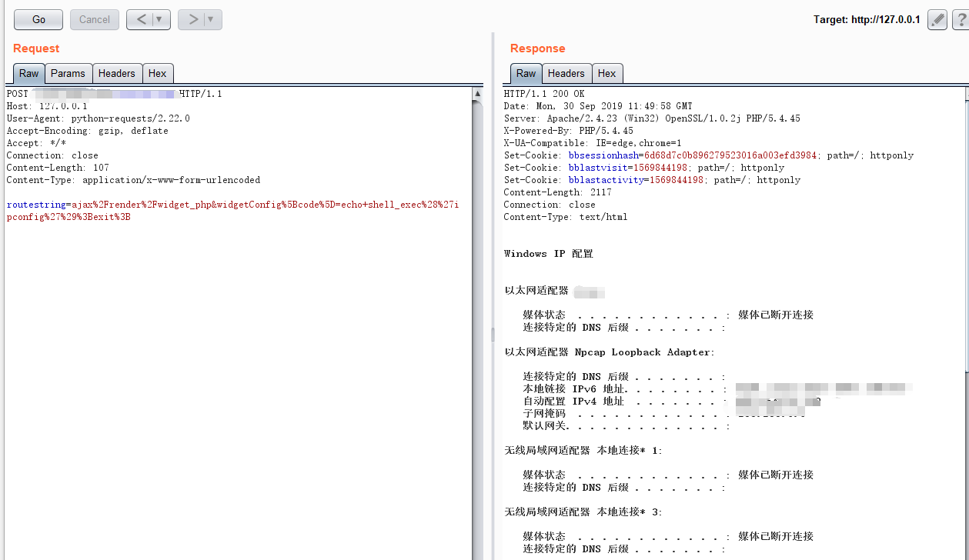Click the X-Powered-By: PHP/5.4.45 line

(569, 131)
